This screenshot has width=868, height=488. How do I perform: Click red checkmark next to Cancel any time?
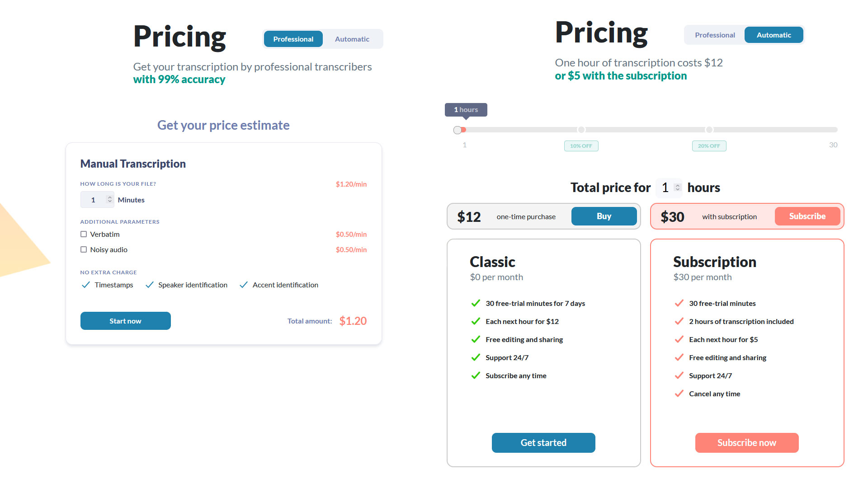pyautogui.click(x=679, y=394)
